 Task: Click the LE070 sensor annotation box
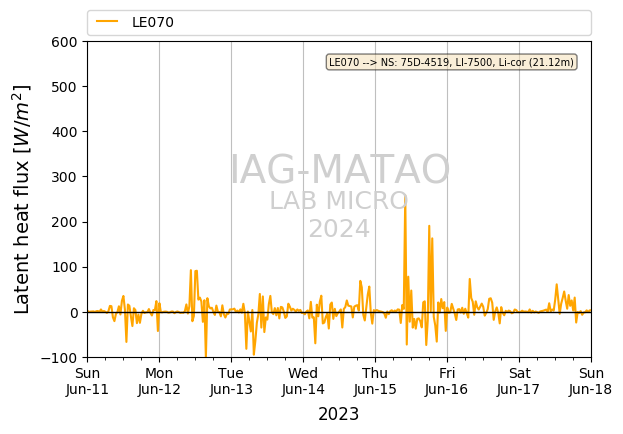[x=451, y=62]
